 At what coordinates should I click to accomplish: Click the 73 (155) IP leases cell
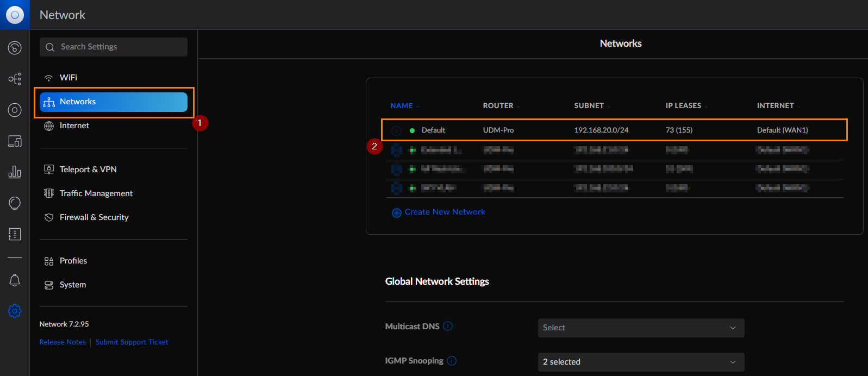[679, 130]
